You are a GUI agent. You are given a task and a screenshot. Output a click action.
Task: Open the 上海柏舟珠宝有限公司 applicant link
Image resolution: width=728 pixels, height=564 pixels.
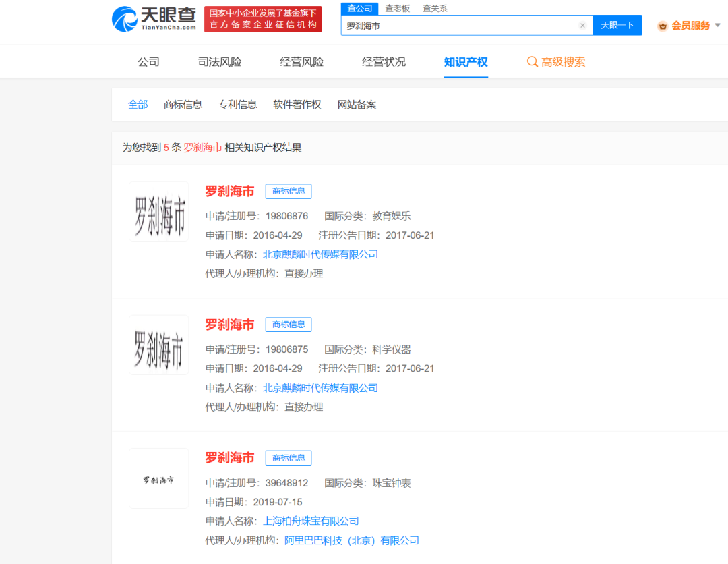tap(311, 521)
